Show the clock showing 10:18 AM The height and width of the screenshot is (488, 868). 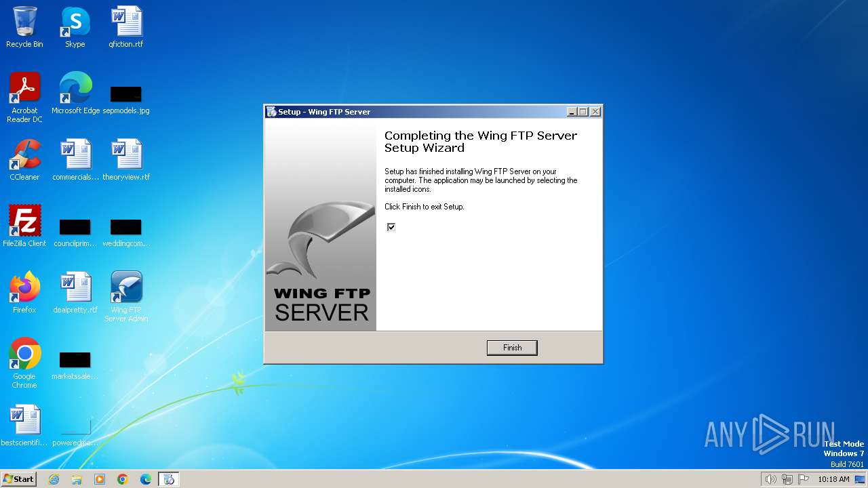click(833, 479)
